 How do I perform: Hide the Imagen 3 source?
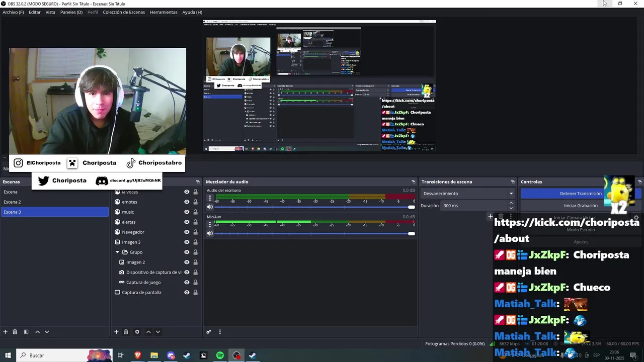(187, 242)
